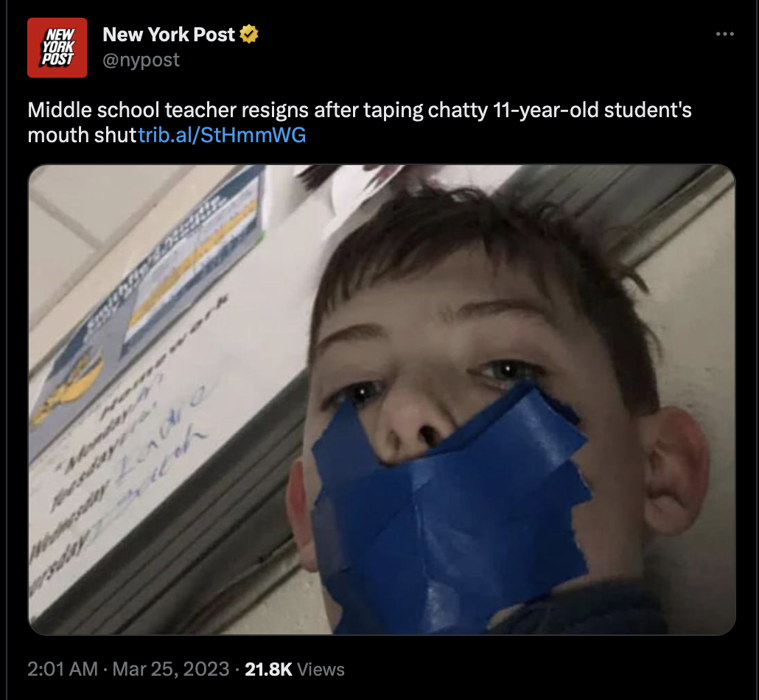
Task: Open the attached tweet photo
Action: click(382, 399)
